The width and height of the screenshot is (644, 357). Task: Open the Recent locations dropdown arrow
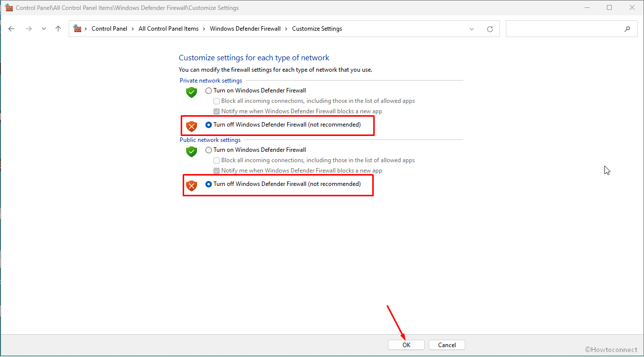[x=44, y=29]
